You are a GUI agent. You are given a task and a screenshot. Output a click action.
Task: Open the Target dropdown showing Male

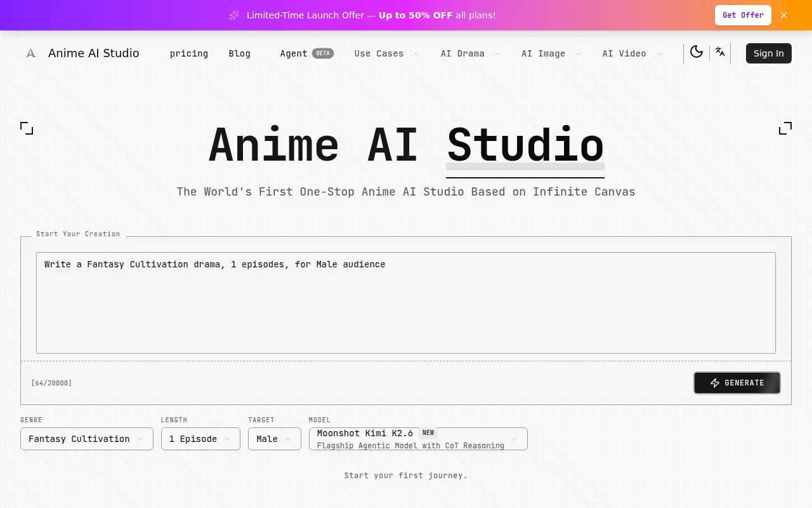coord(275,439)
